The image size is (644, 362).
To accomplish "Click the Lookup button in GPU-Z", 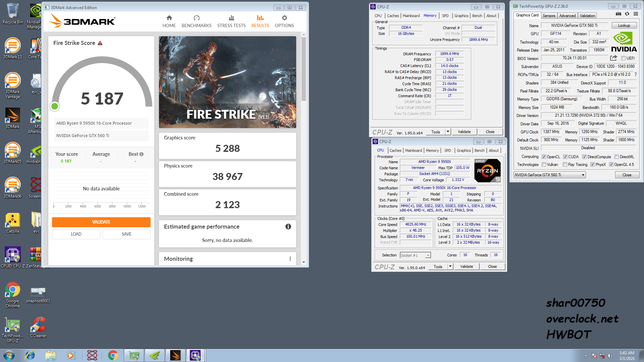I will click(624, 25).
